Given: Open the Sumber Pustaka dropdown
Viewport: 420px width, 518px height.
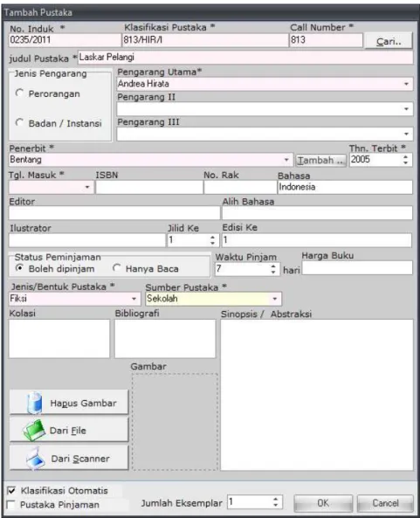Looking at the screenshot, I should click(x=275, y=299).
